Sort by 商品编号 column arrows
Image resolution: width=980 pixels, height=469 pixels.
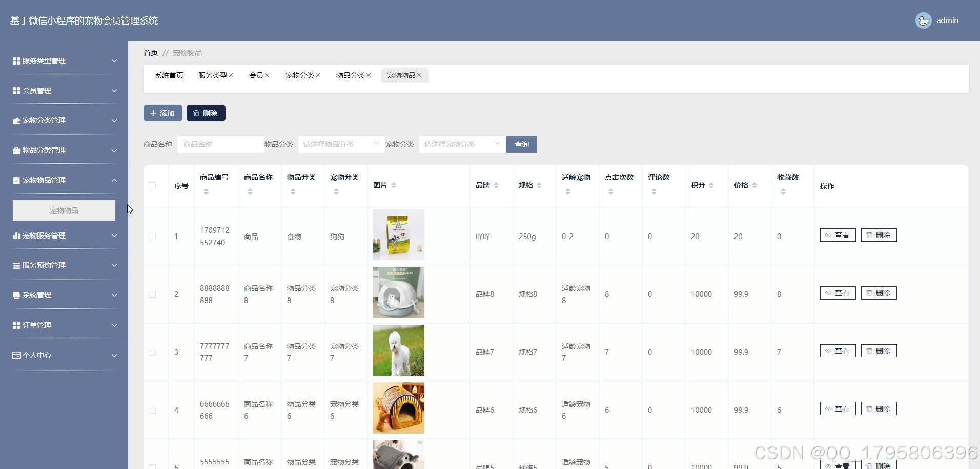click(206, 191)
